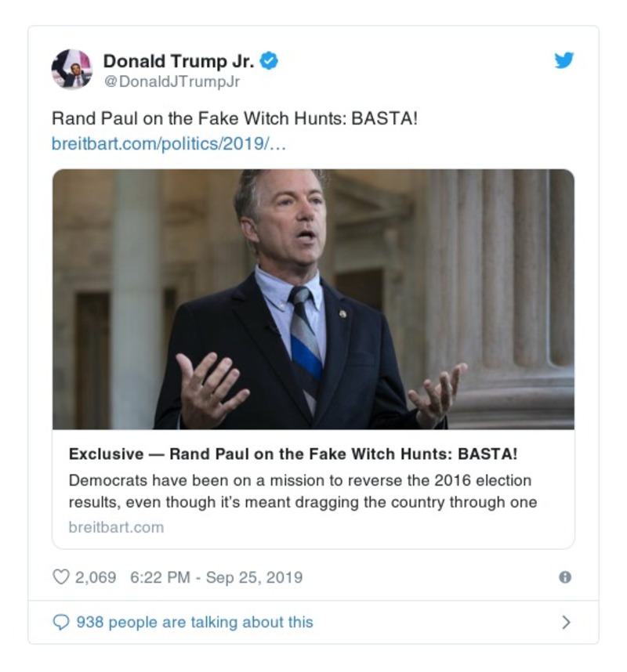
Task: Open Donald Trump Jr.'s profile avatar
Action: click(73, 66)
